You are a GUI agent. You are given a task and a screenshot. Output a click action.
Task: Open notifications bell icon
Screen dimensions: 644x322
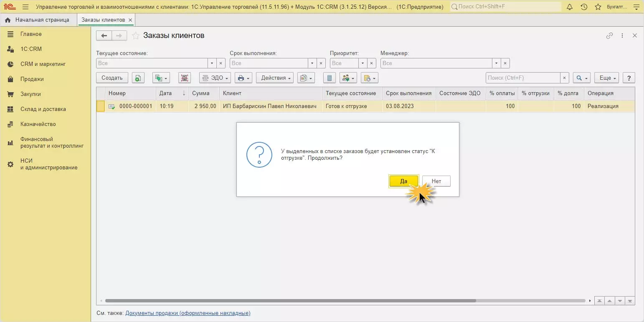[570, 7]
